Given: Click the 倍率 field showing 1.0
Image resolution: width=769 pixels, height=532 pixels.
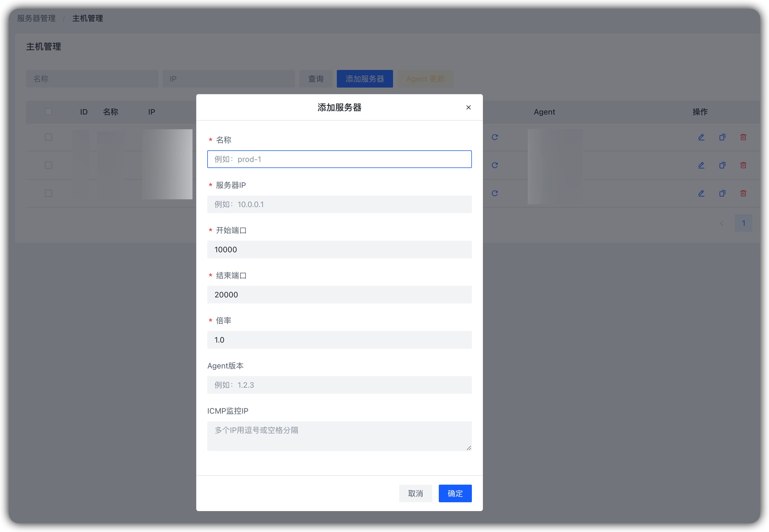Looking at the screenshot, I should pyautogui.click(x=339, y=340).
